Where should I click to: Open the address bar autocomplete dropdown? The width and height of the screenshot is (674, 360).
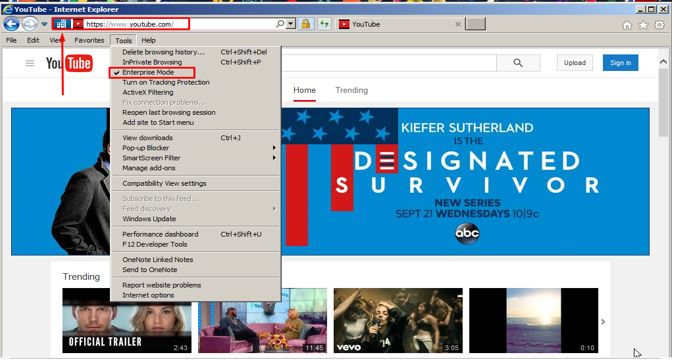[291, 24]
